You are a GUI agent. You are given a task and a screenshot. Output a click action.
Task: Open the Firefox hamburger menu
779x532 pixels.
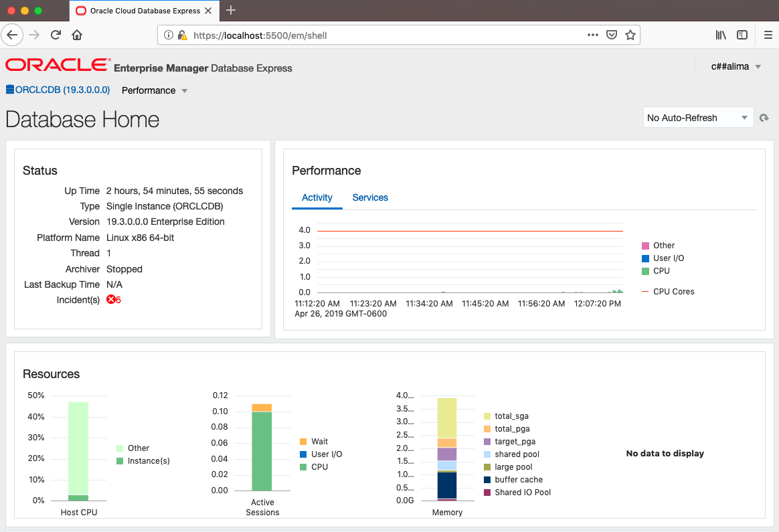coord(768,35)
